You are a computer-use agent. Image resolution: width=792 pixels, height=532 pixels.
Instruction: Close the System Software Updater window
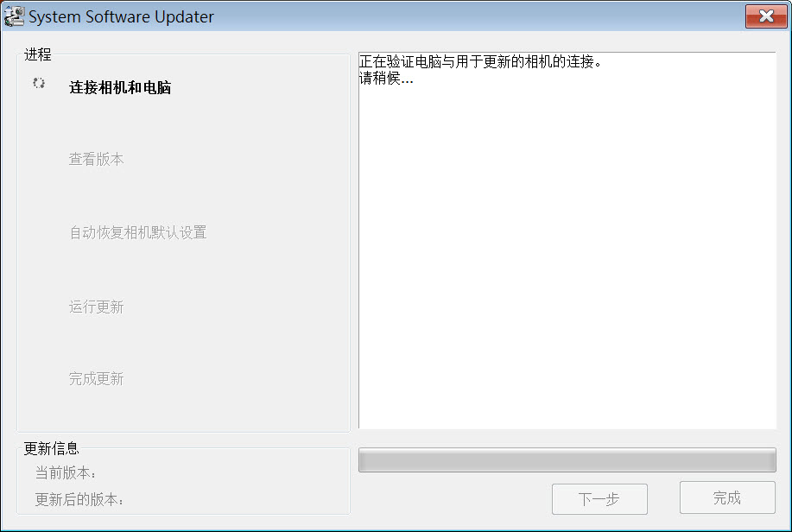[x=766, y=16]
